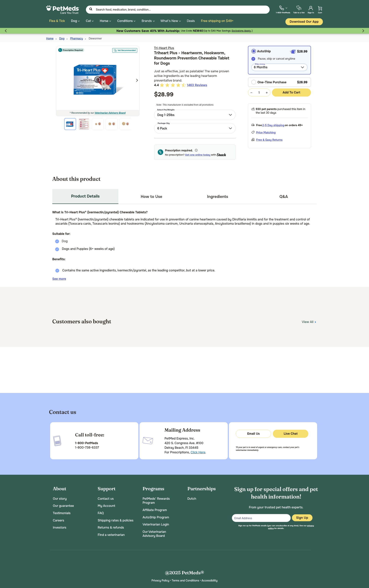Click the Sign Up newsletter button

[302, 518]
